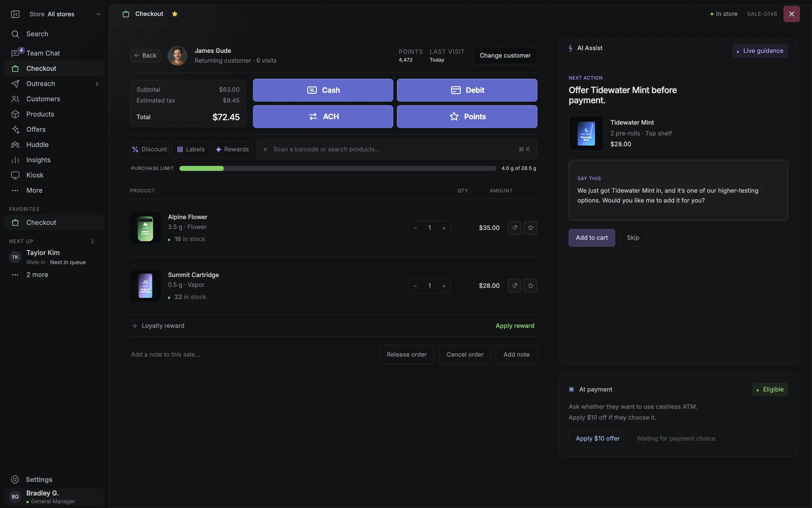Expand the More menu item
Screen dimensions: 812x508
point(54,190)
